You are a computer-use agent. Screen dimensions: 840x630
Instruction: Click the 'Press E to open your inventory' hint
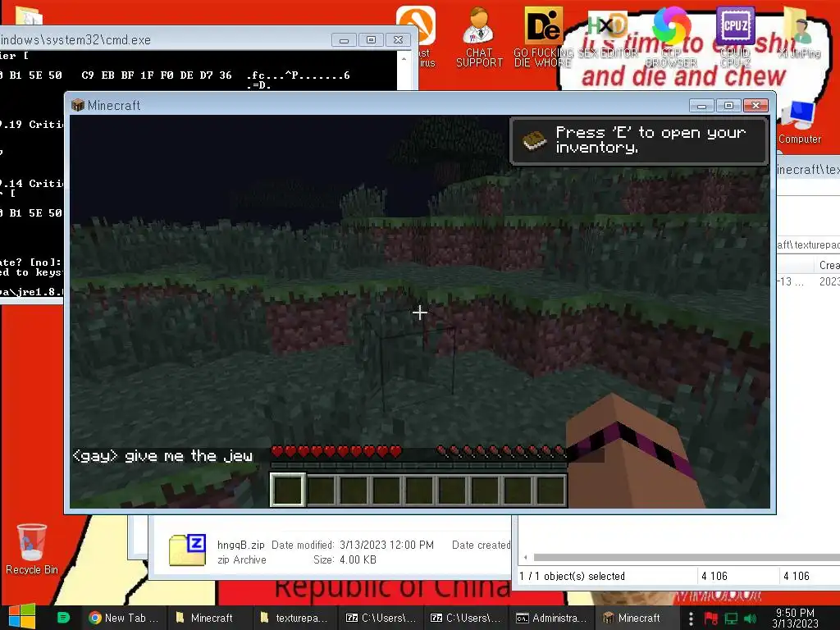tap(639, 140)
